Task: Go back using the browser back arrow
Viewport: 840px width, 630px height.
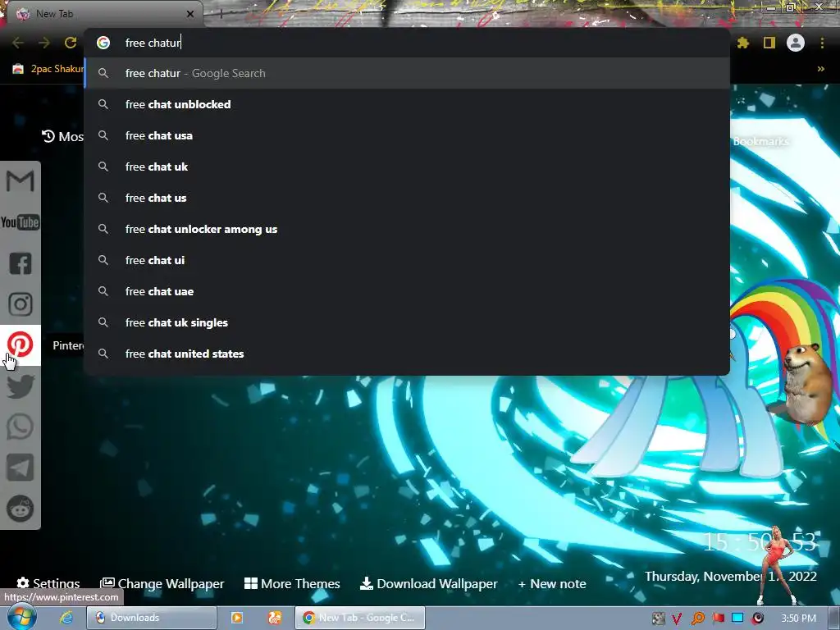Action: click(x=18, y=43)
